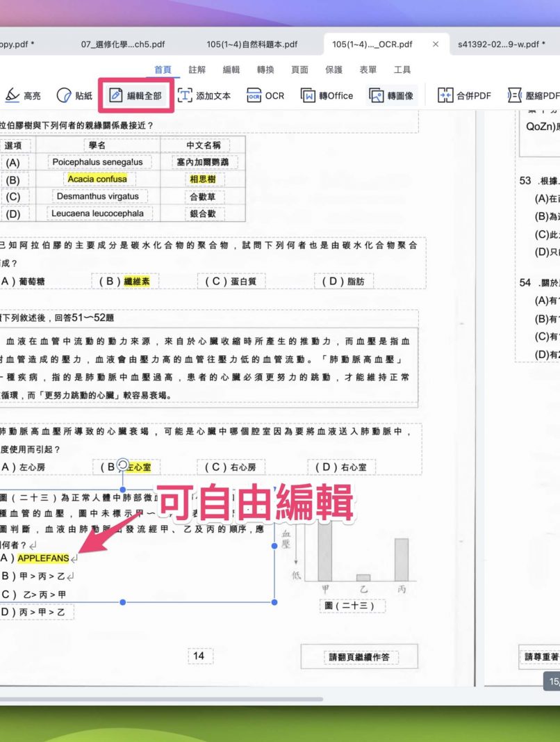Open the 編輯 ribbon tab
The image size is (560, 742).
click(x=231, y=70)
